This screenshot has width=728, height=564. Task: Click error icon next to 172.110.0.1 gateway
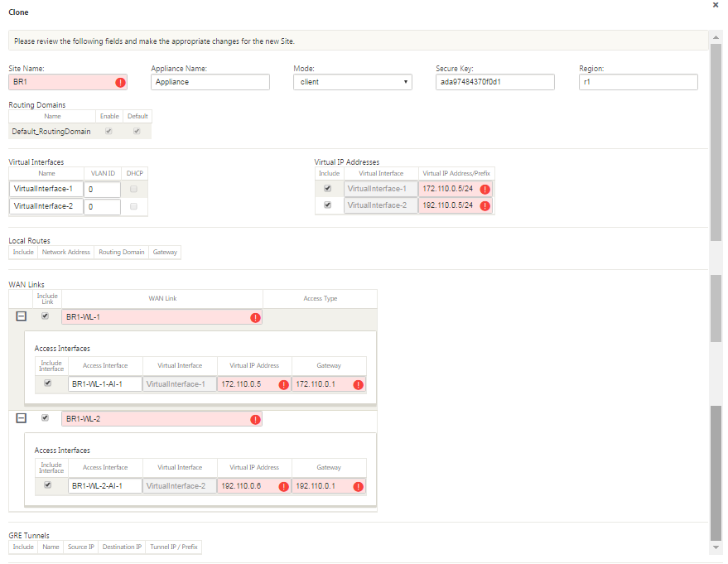tap(359, 385)
